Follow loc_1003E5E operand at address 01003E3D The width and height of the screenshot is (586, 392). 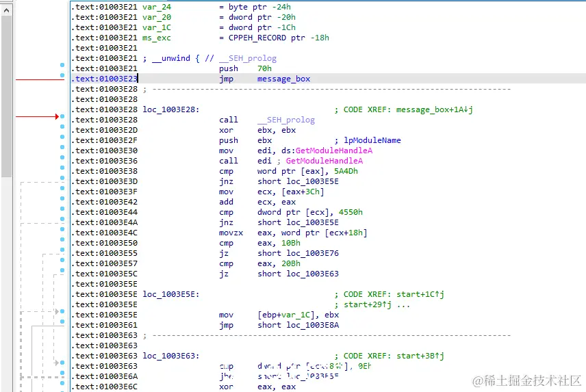312,181
